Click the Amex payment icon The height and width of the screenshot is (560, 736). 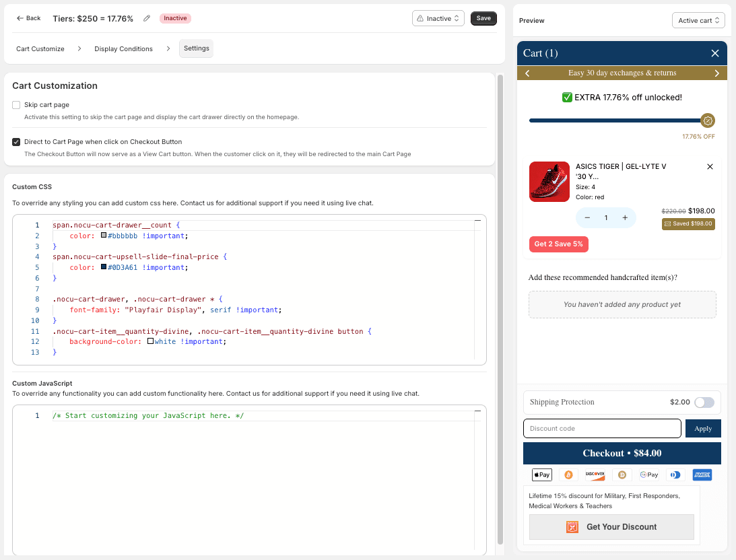tap(702, 475)
